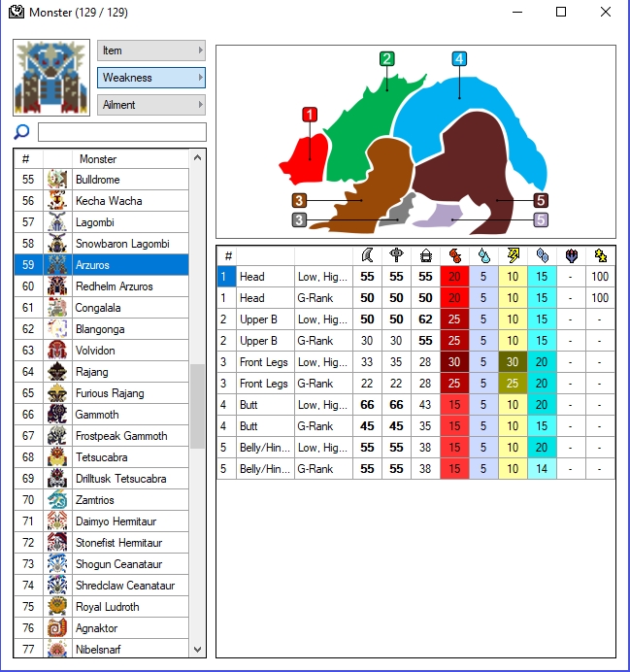Open the Weakness dropdown menu
The image size is (630, 672).
[x=151, y=78]
